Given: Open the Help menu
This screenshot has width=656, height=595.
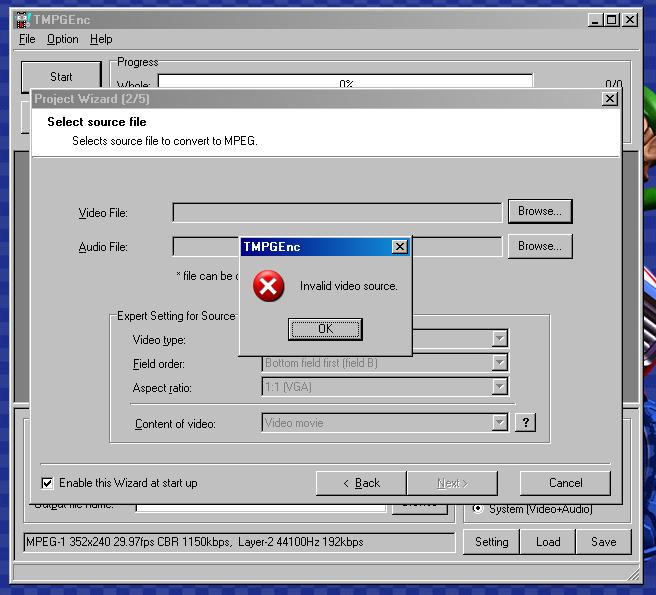Looking at the screenshot, I should (x=101, y=39).
